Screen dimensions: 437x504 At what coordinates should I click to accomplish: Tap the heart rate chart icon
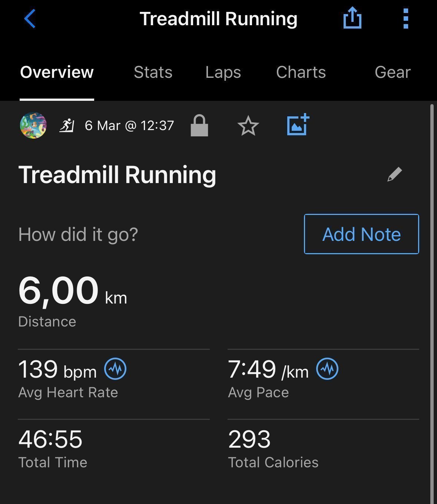point(115,369)
